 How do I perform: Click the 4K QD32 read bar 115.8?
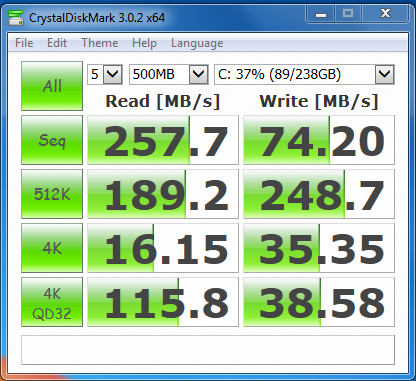(x=163, y=302)
